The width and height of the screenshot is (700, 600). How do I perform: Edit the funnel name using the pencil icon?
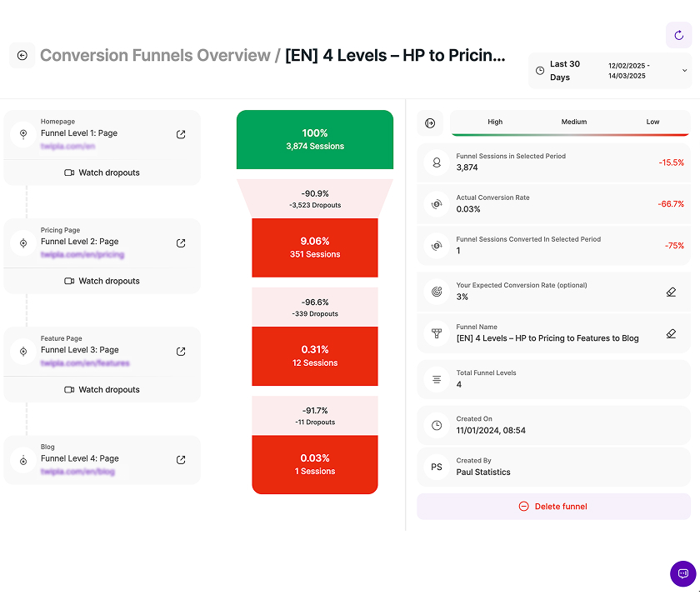point(671,332)
